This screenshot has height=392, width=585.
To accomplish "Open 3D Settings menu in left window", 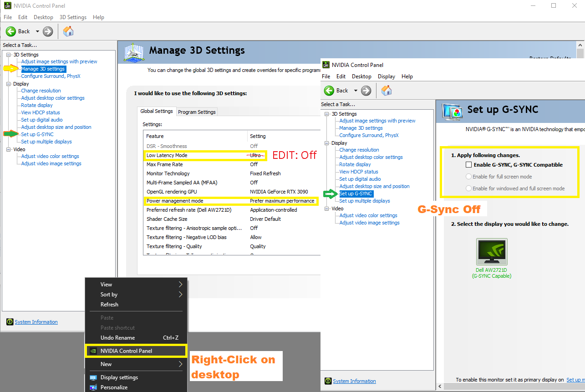I will point(73,17).
